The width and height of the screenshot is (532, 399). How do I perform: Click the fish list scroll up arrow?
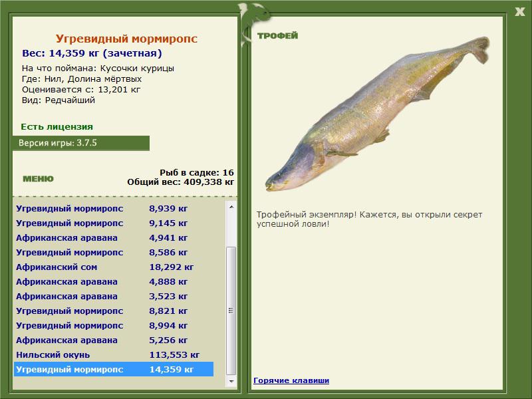(x=231, y=207)
